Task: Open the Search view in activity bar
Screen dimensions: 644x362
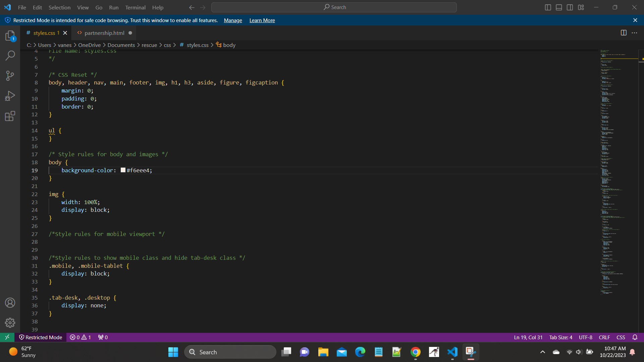Action: point(10,56)
